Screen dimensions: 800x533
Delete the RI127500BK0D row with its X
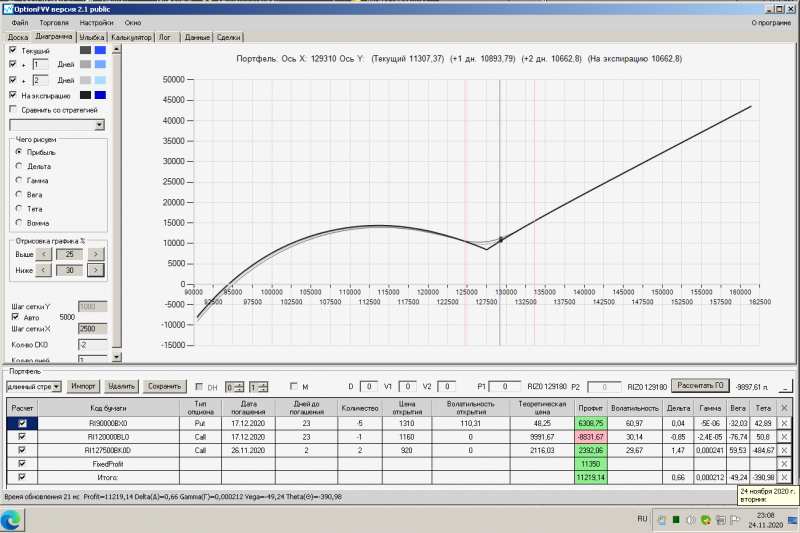pos(784,450)
